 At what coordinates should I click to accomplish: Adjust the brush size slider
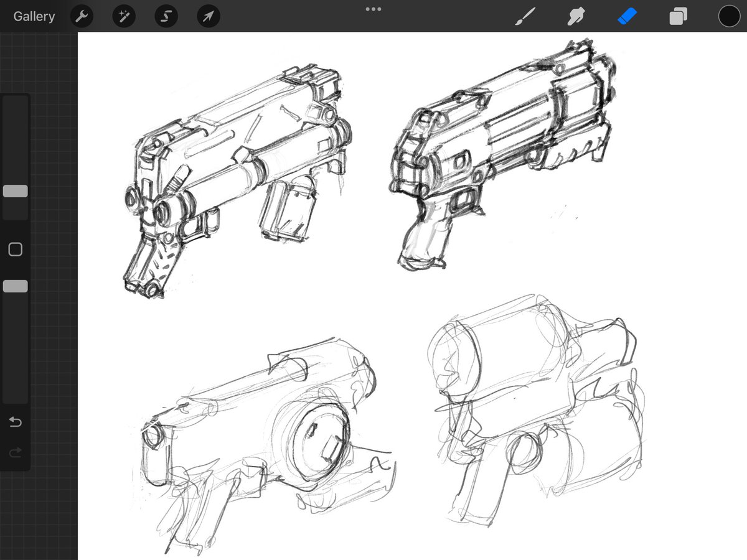(x=14, y=191)
